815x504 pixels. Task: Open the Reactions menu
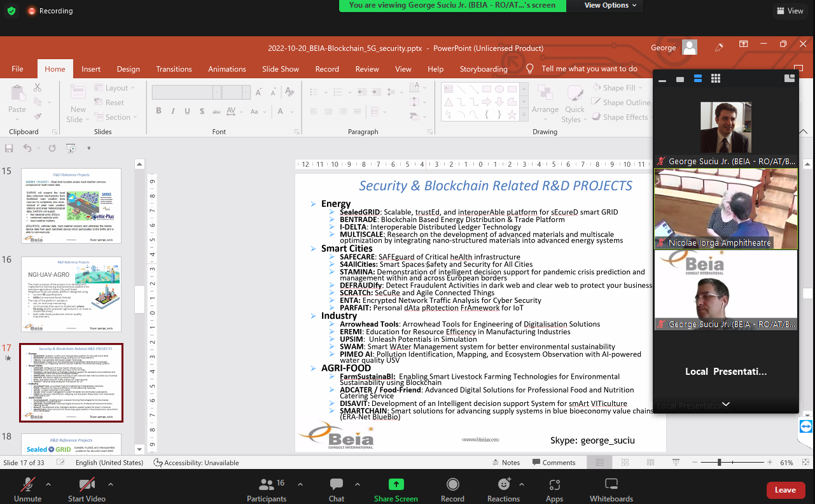click(503, 489)
